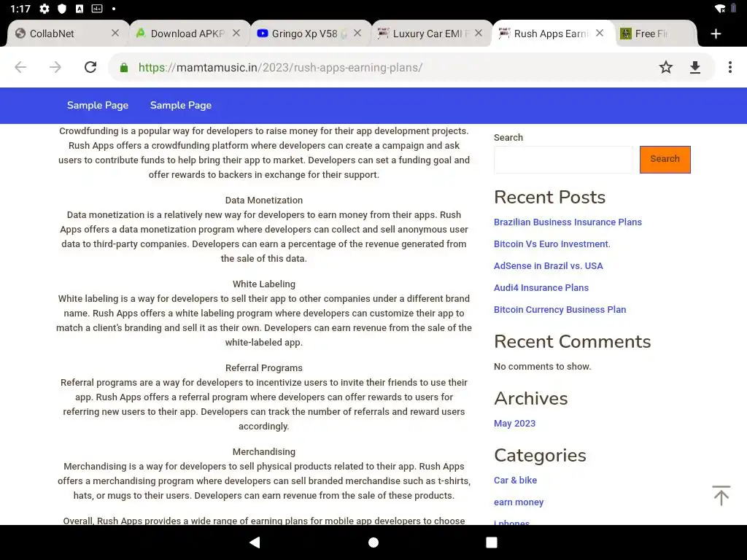Viewport: 747px width, 560px height.
Task: Open Audi4 Insurance Plans post
Action: click(541, 287)
